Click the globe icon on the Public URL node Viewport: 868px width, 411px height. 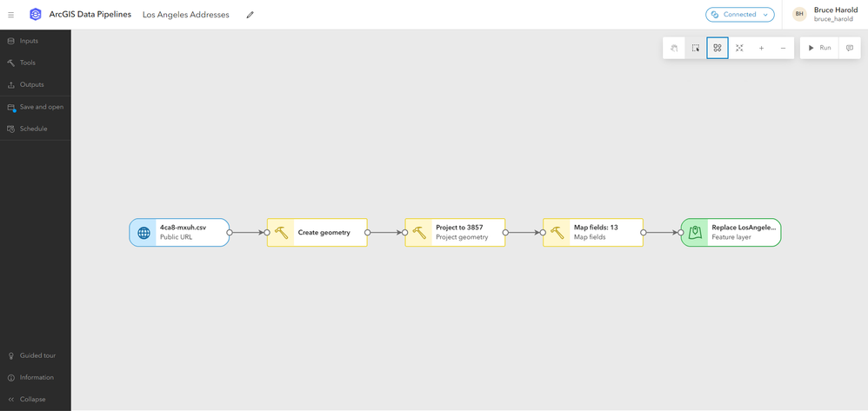click(x=144, y=233)
